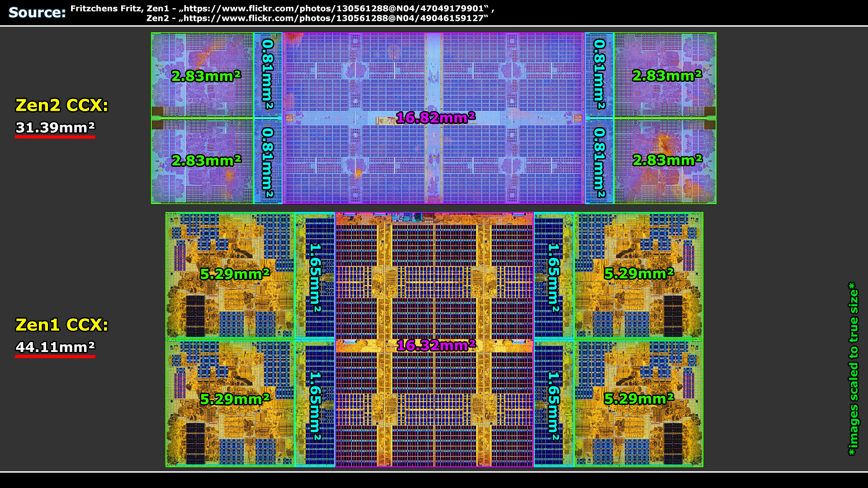The width and height of the screenshot is (868, 488).
Task: Click top-left Zen2 0.81mm² L2 label
Action: [x=268, y=75]
